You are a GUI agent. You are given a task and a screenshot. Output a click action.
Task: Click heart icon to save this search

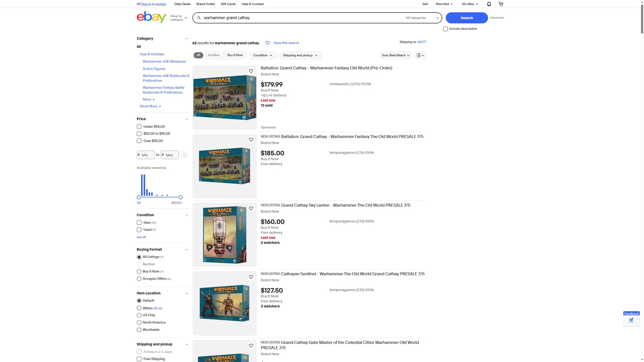(268, 43)
